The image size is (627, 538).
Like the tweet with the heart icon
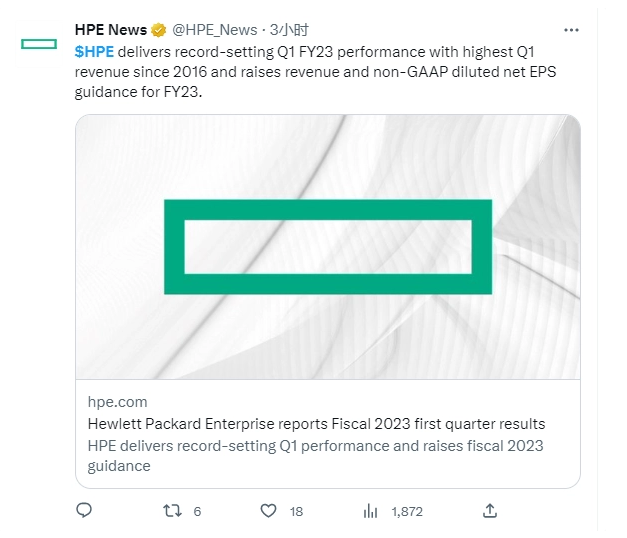(x=268, y=511)
